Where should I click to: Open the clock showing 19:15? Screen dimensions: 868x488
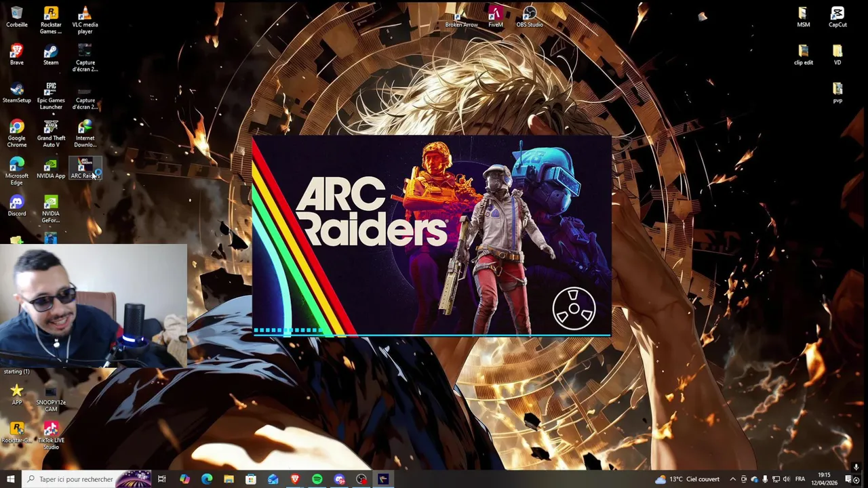click(x=824, y=479)
